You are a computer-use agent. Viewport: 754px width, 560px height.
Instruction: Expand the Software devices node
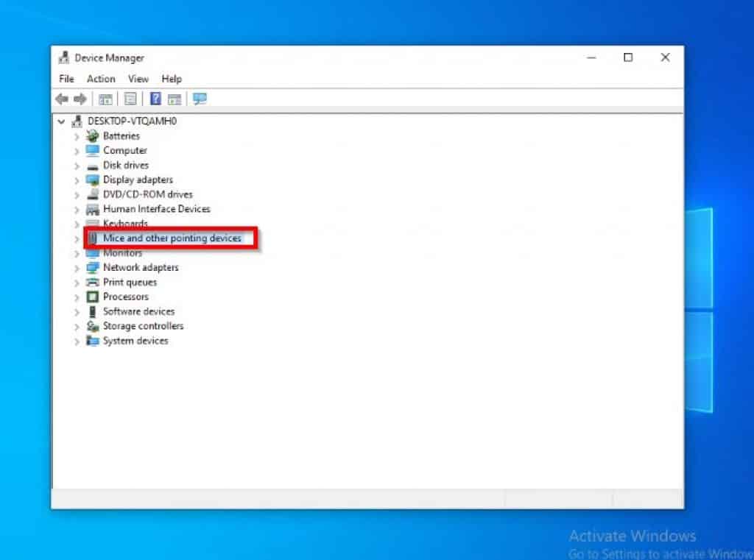coord(77,312)
